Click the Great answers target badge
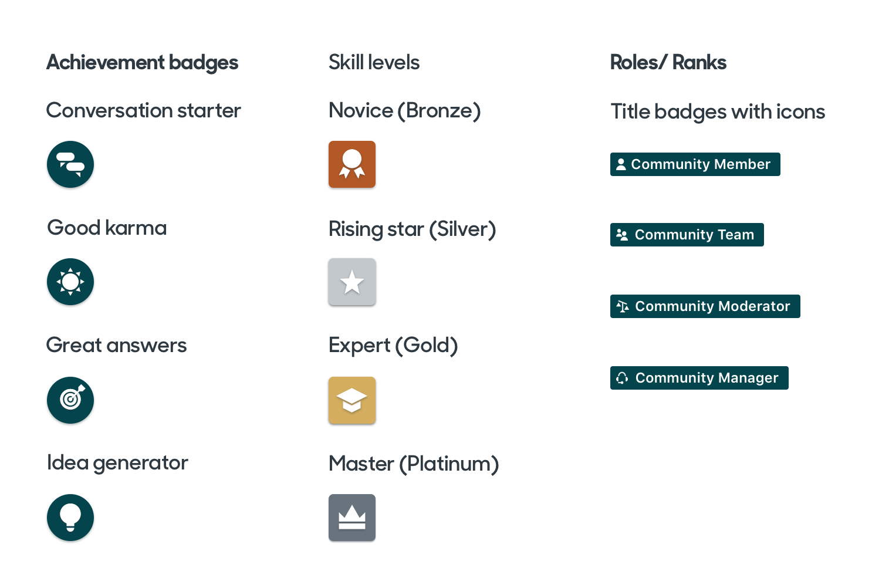 [x=70, y=400]
